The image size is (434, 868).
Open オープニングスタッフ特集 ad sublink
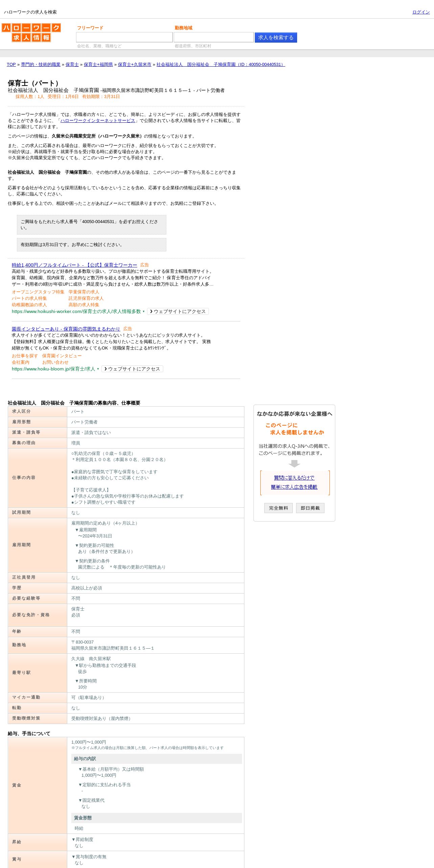(x=38, y=292)
